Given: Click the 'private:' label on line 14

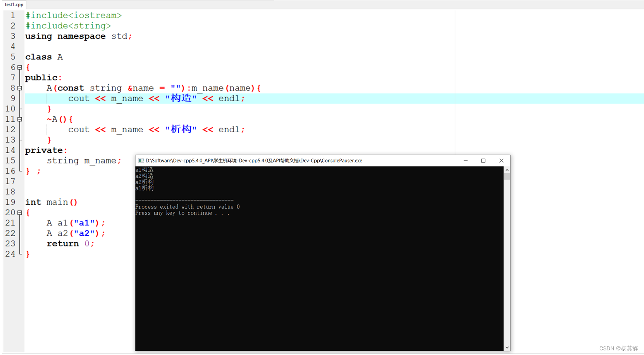Looking at the screenshot, I should point(46,151).
